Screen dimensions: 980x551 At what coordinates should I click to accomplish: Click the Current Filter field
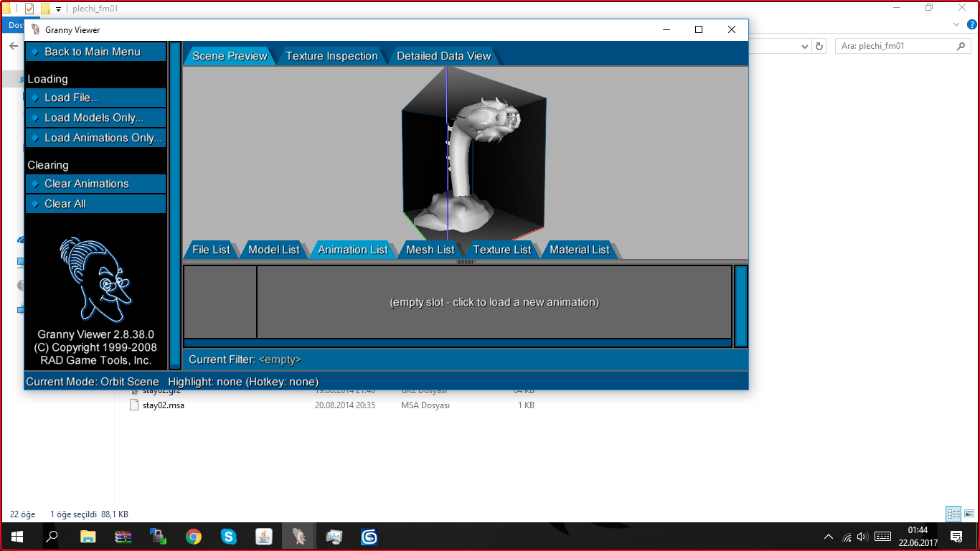click(x=465, y=359)
